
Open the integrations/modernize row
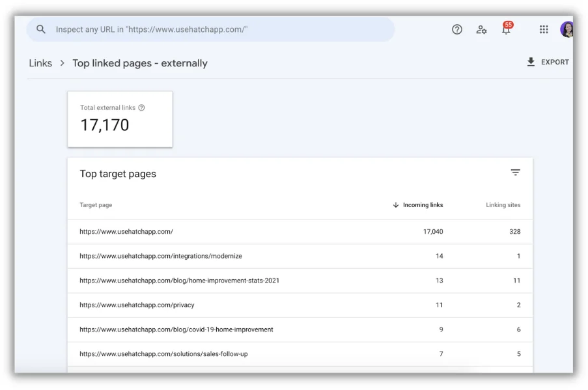(300, 256)
